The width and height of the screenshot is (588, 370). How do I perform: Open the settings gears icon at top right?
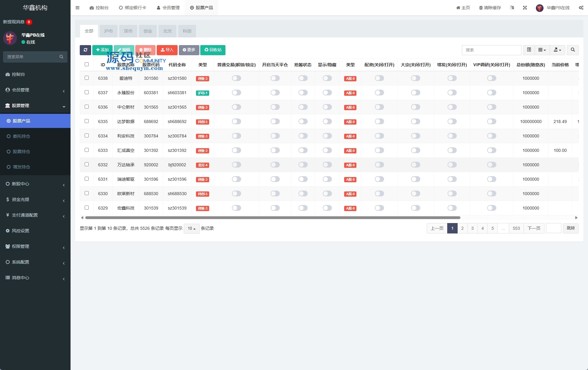point(581,8)
